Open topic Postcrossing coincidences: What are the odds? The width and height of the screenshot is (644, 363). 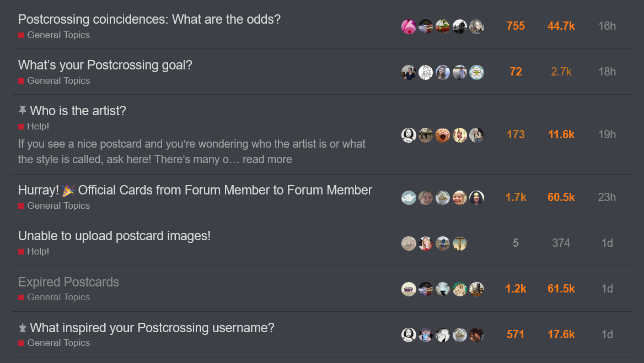(149, 19)
